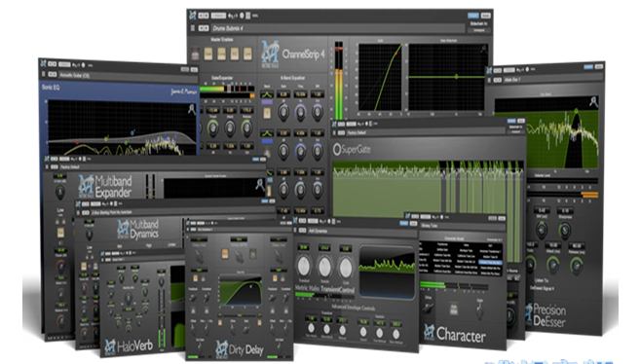This screenshot has height=364, width=640.
Task: Click first EQ band gain knob
Action: [283, 112]
